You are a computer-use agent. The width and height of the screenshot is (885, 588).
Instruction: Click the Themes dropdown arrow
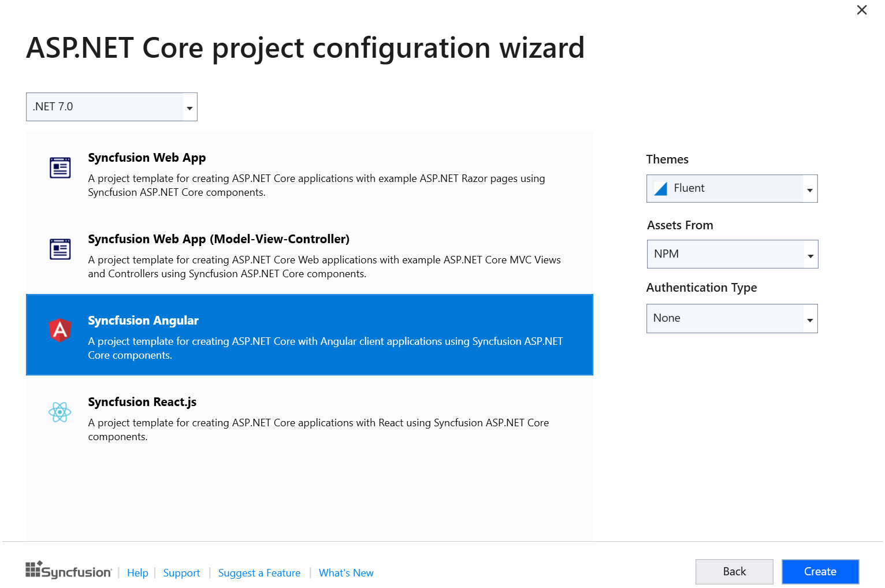coord(810,190)
